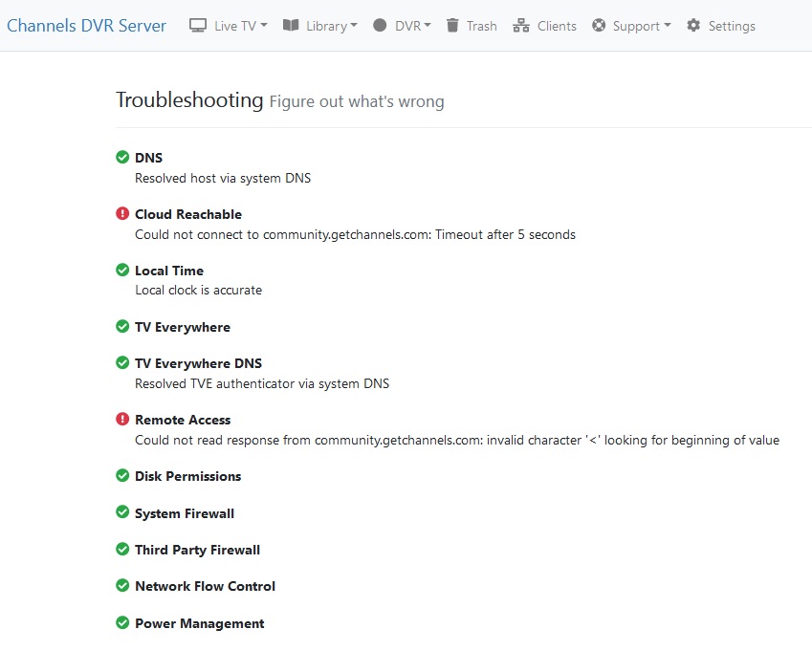The image size is (812, 651).
Task: Click the Settings gear icon
Action: click(693, 26)
